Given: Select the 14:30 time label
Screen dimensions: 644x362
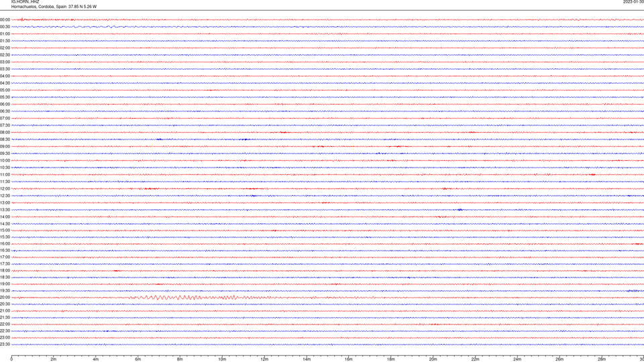Looking at the screenshot, I should (5, 224).
